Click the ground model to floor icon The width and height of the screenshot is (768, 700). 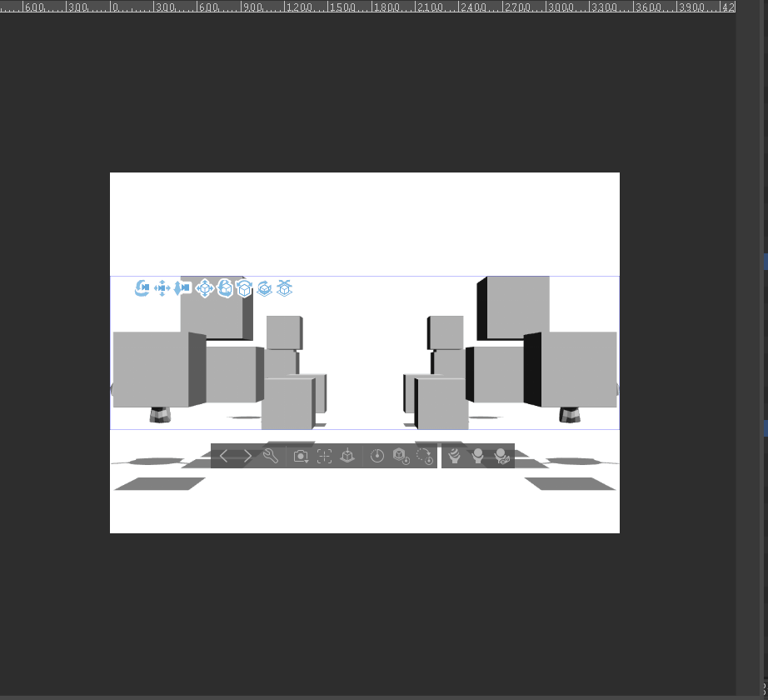(347, 456)
